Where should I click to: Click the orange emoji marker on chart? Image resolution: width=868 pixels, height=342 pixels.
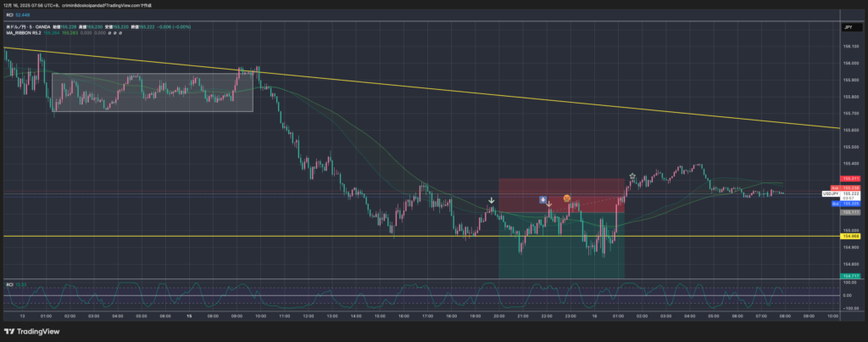click(x=566, y=198)
